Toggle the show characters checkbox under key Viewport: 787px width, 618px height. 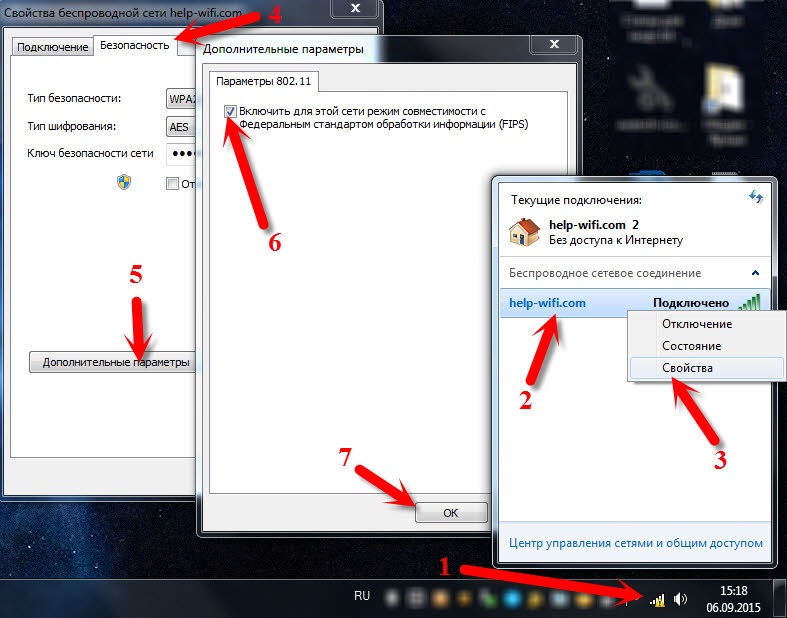click(x=172, y=184)
